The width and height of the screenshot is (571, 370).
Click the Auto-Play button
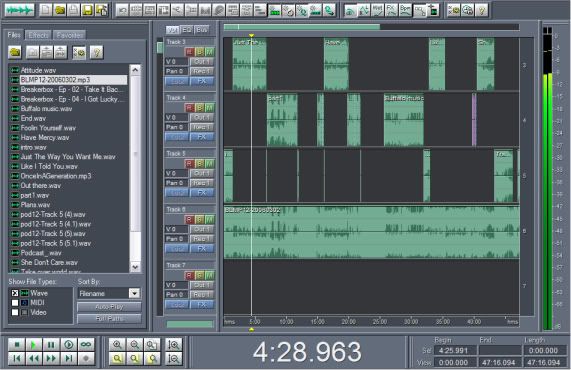[109, 307]
